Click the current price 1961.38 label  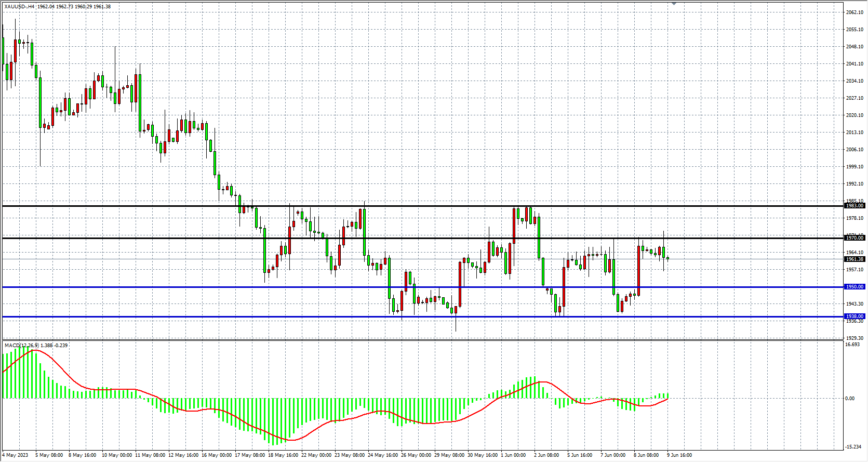click(854, 259)
